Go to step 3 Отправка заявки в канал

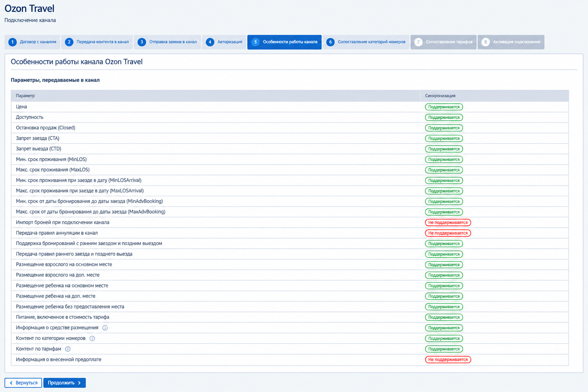tap(167, 42)
